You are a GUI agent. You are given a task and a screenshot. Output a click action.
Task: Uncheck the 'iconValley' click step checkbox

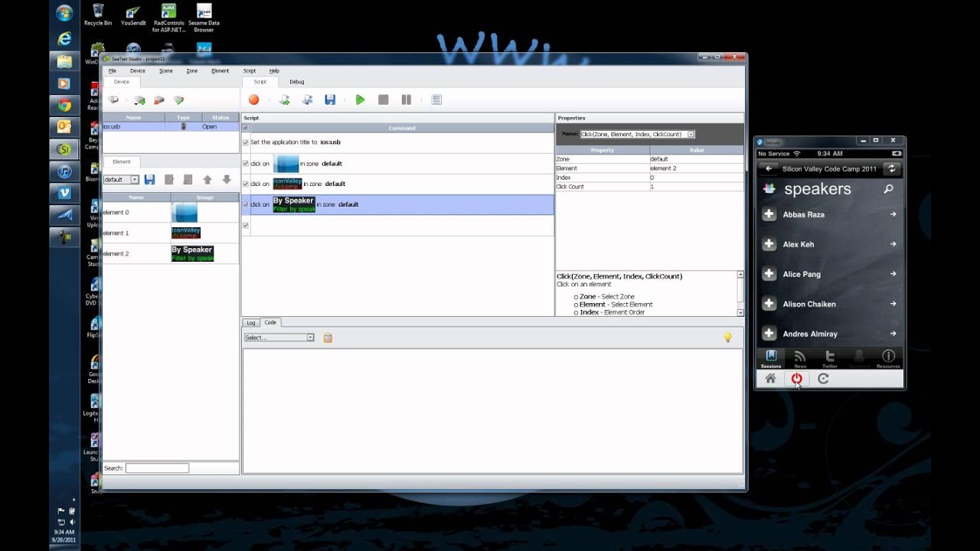(246, 184)
